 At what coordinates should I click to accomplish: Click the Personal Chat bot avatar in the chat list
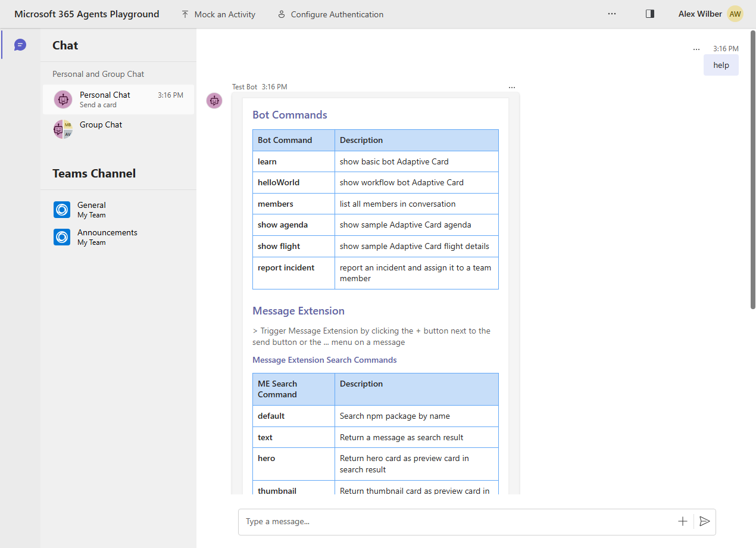[x=63, y=99]
